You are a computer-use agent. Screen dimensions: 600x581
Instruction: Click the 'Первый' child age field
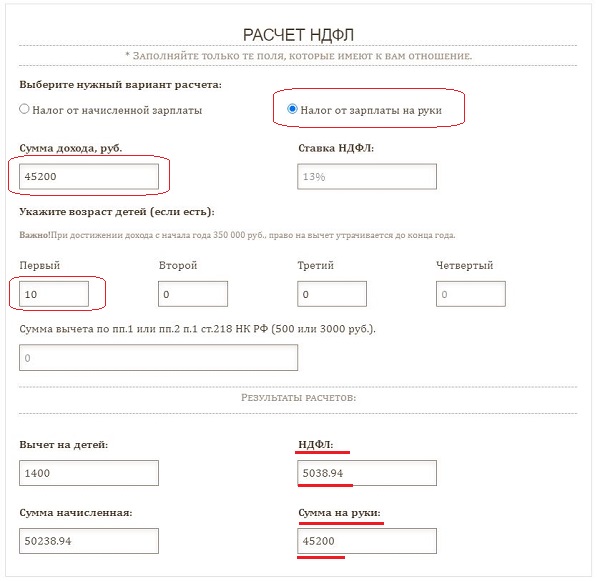point(54,294)
